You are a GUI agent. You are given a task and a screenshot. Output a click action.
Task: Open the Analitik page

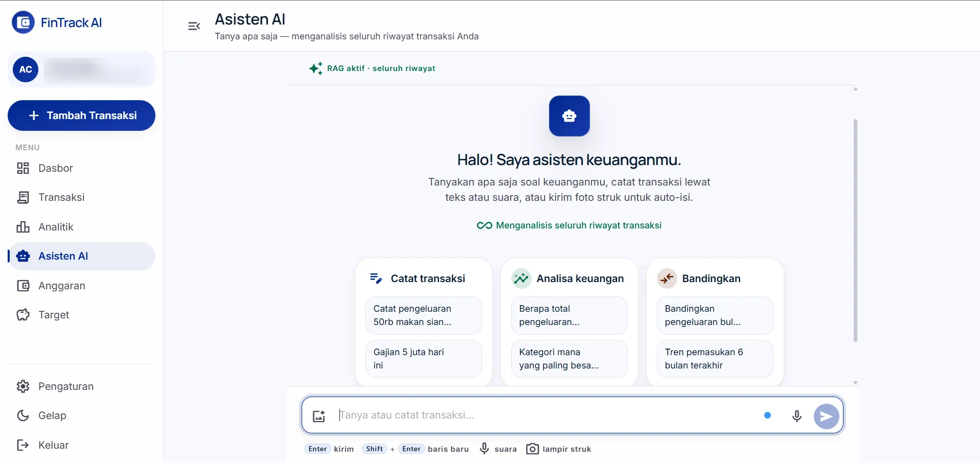point(81,227)
